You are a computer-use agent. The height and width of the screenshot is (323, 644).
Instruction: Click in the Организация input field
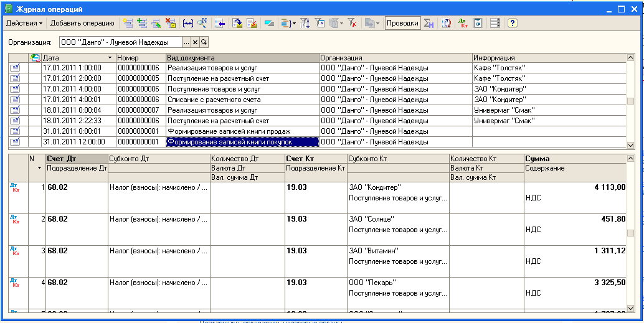coord(120,42)
